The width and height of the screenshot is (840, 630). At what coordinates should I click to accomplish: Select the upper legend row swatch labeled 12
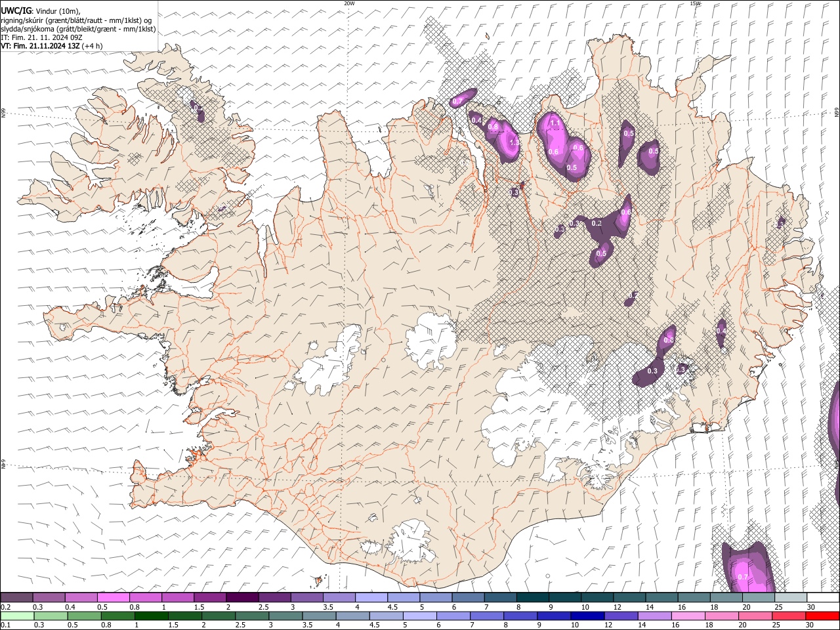tap(630, 597)
